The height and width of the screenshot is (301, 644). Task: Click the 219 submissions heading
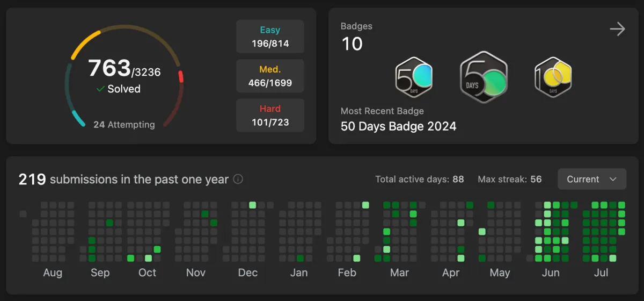(124, 179)
